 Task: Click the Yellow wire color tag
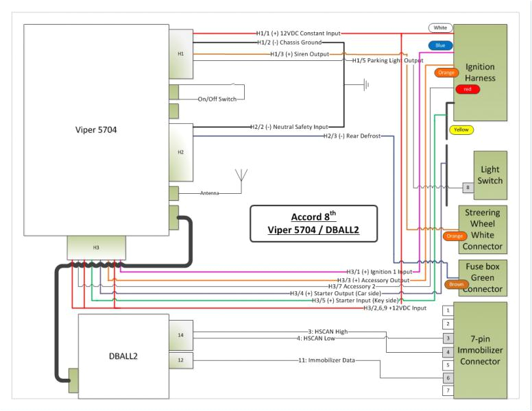(x=459, y=129)
